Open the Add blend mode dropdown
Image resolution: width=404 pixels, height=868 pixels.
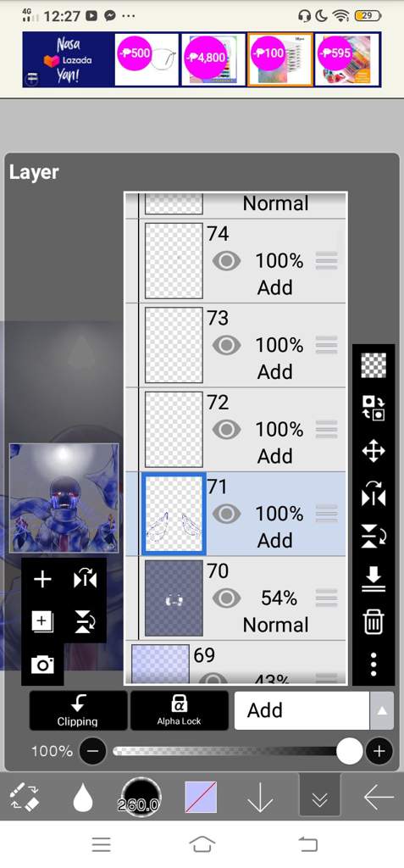coord(302,710)
